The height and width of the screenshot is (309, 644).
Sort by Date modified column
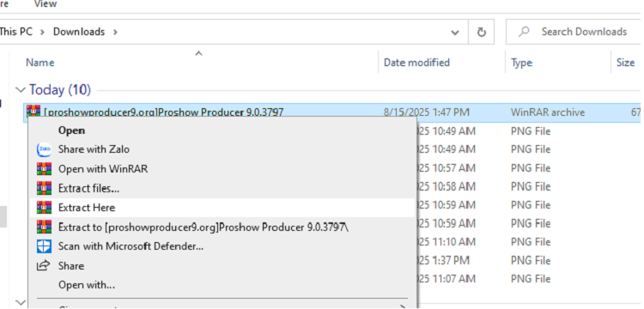[416, 63]
